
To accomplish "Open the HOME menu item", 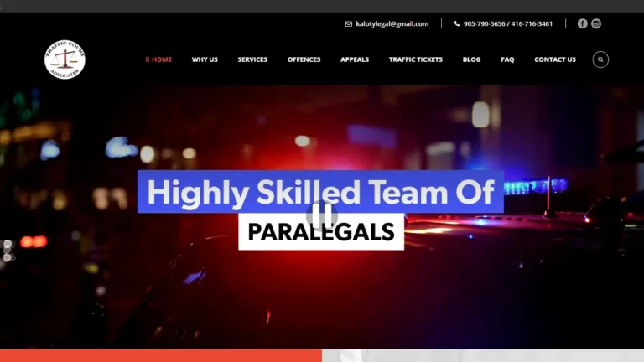I will pyautogui.click(x=158, y=59).
